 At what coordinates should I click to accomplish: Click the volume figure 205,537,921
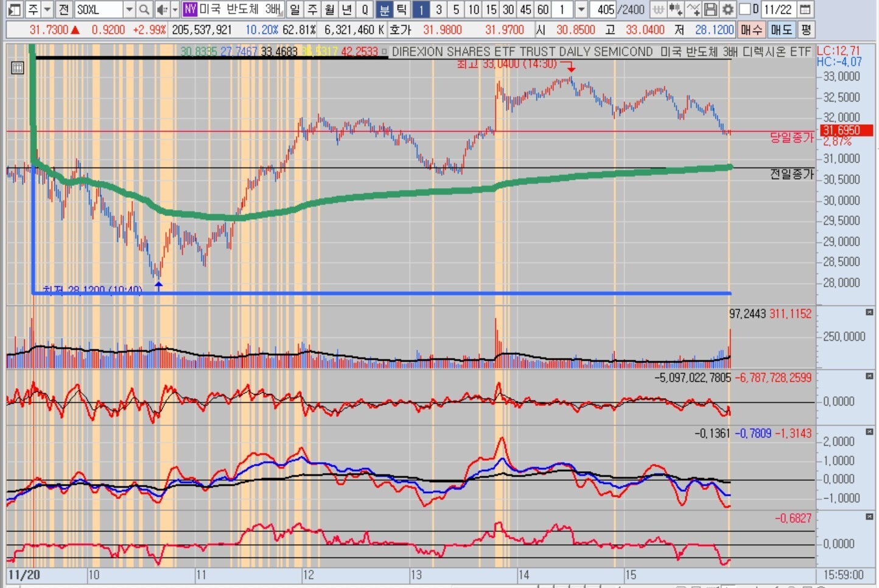point(201,29)
